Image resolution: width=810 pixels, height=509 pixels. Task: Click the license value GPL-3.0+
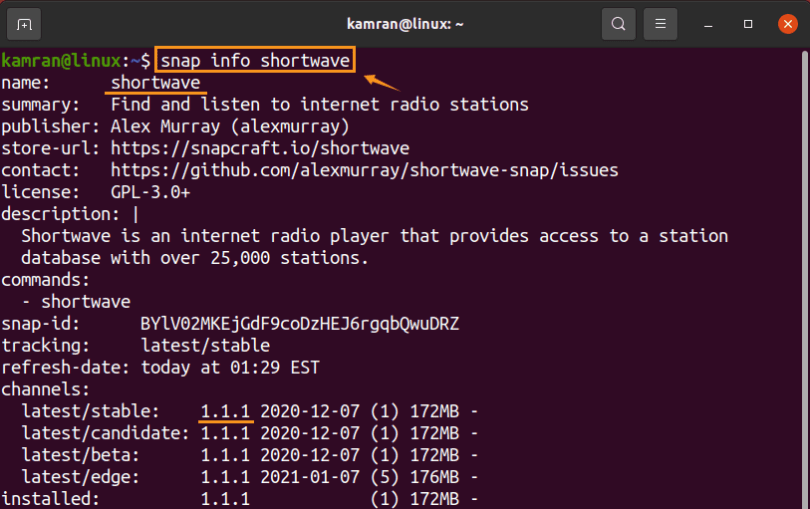[150, 192]
